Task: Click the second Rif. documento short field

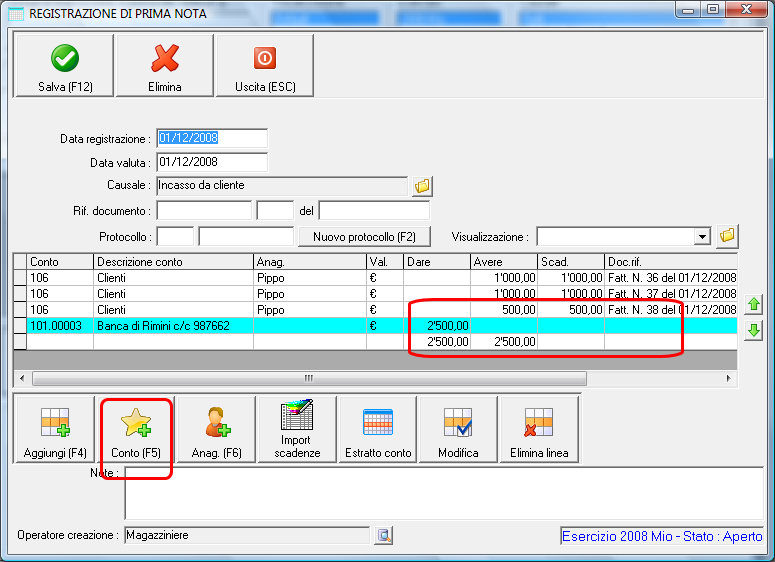Action: [275, 211]
